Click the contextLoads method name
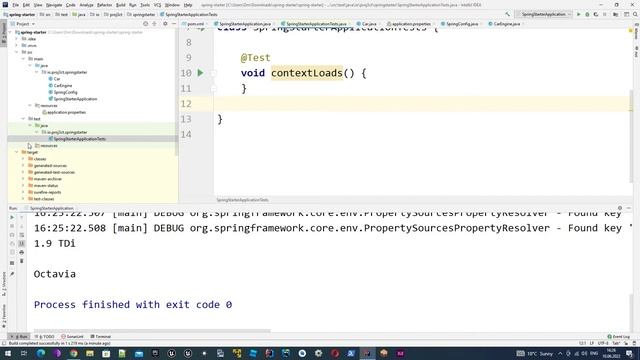 [x=307, y=73]
